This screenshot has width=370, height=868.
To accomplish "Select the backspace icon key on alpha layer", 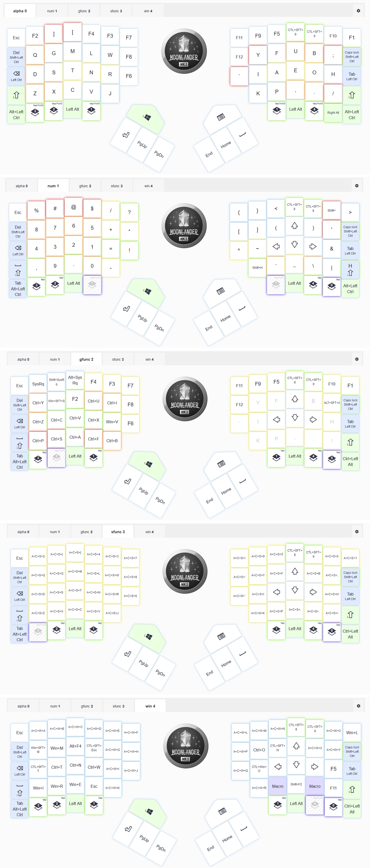I will (16, 76).
